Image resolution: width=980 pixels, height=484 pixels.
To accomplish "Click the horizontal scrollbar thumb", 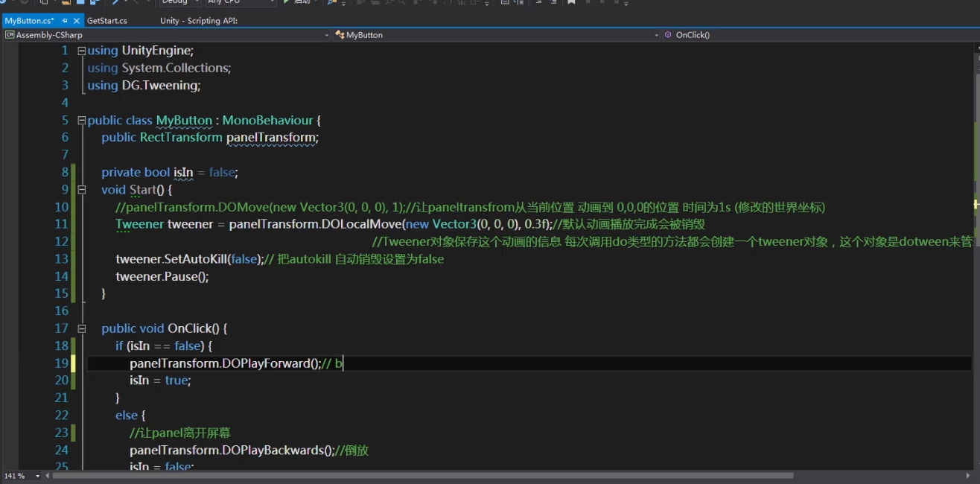I will [424, 475].
